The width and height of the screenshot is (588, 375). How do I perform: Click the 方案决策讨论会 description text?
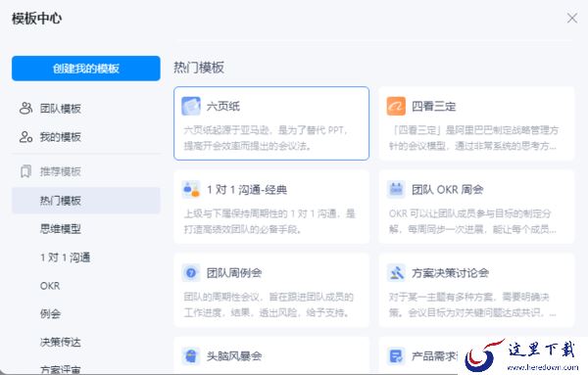click(x=472, y=305)
